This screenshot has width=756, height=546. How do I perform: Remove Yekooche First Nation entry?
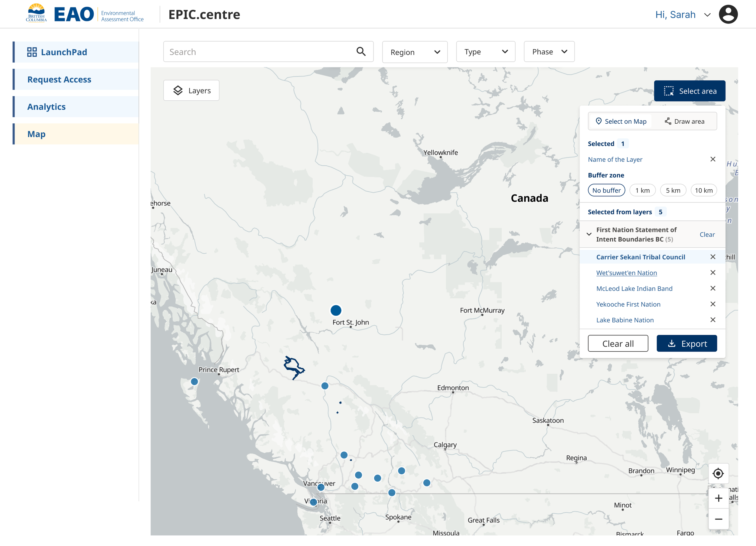pyautogui.click(x=713, y=304)
